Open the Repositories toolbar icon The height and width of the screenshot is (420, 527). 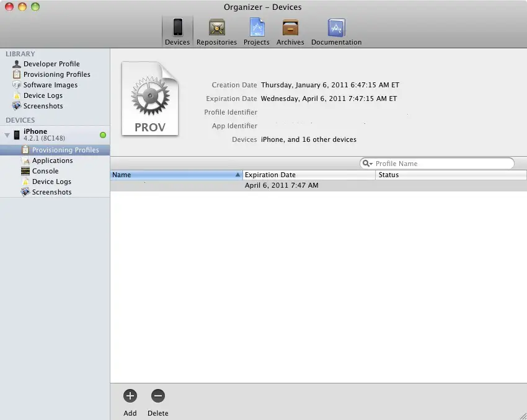pyautogui.click(x=216, y=30)
